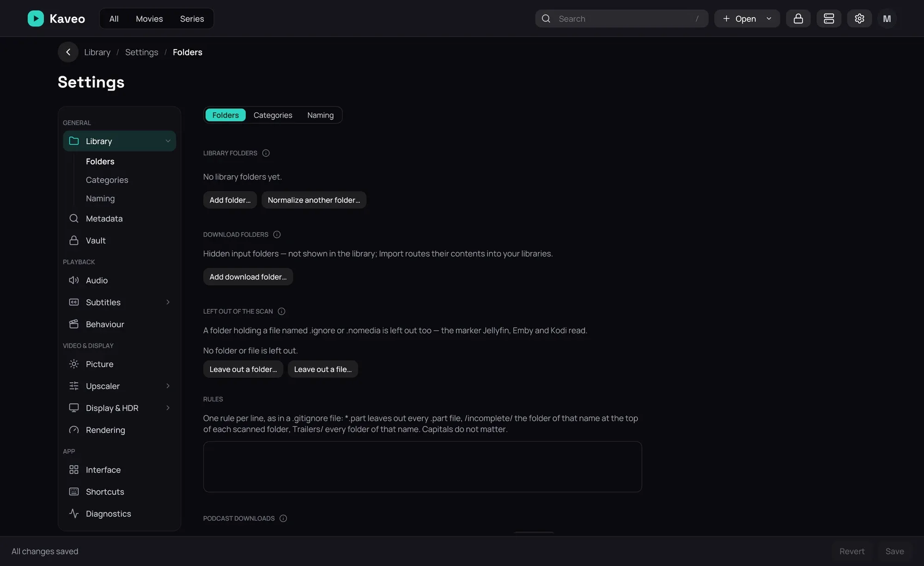Open Interface settings in sidebar
Viewport: 924px width, 566px height.
[119, 469]
